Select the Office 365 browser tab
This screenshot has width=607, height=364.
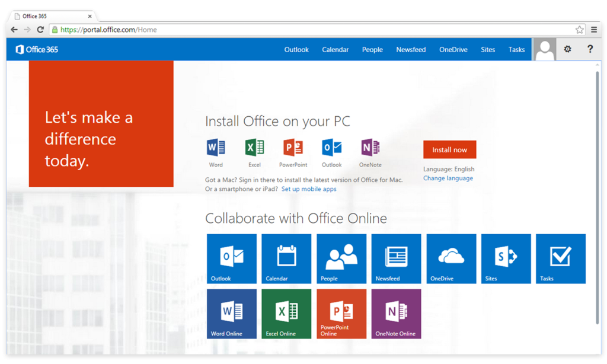[53, 16]
